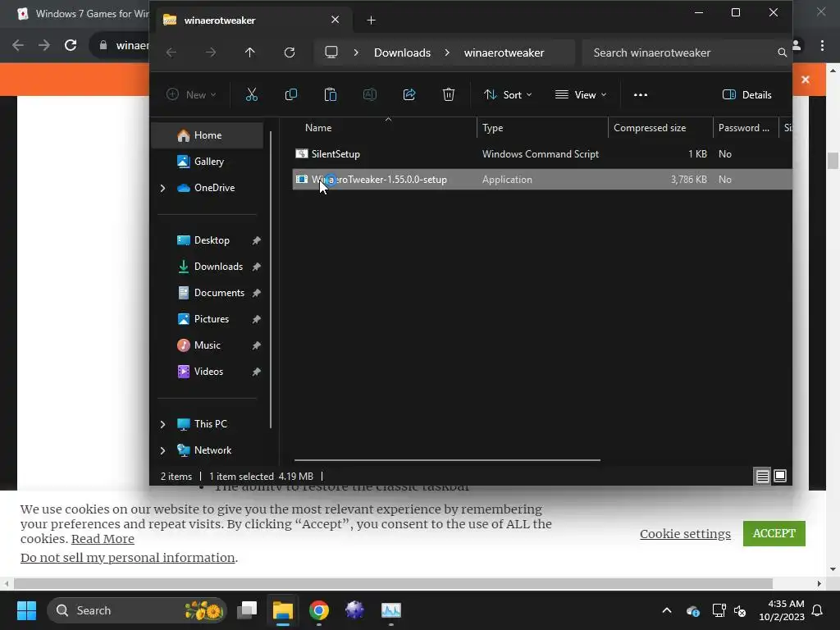Click the Copy icon in Explorer toolbar

click(x=291, y=95)
